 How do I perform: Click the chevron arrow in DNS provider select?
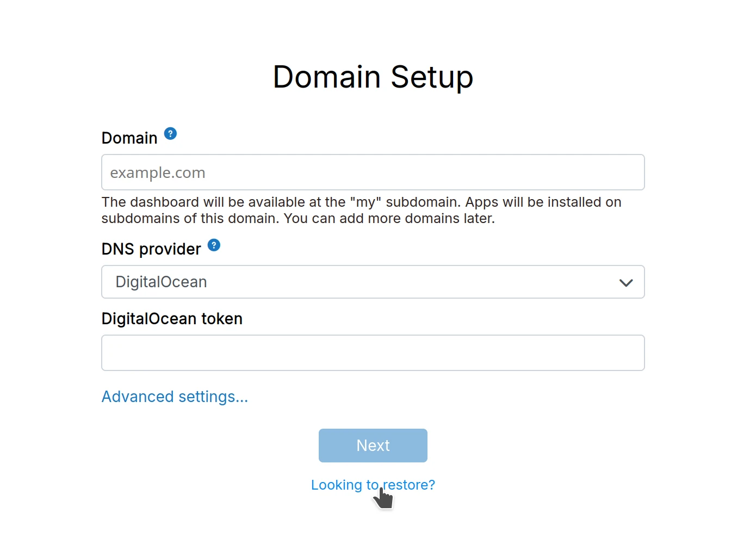tap(626, 282)
